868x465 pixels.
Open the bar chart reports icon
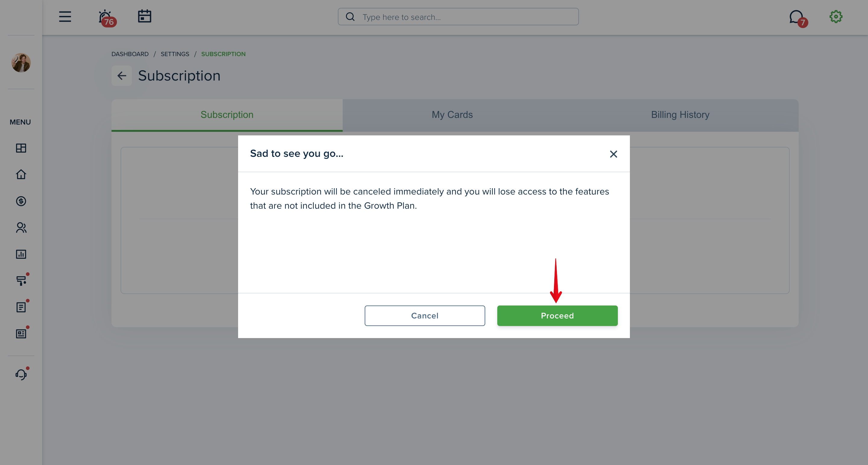[21, 254]
